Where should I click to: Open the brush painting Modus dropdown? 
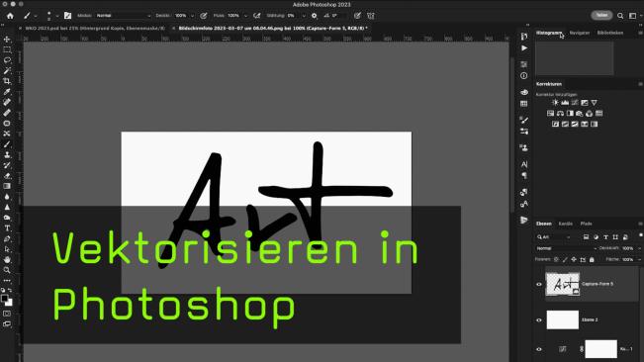coord(123,16)
